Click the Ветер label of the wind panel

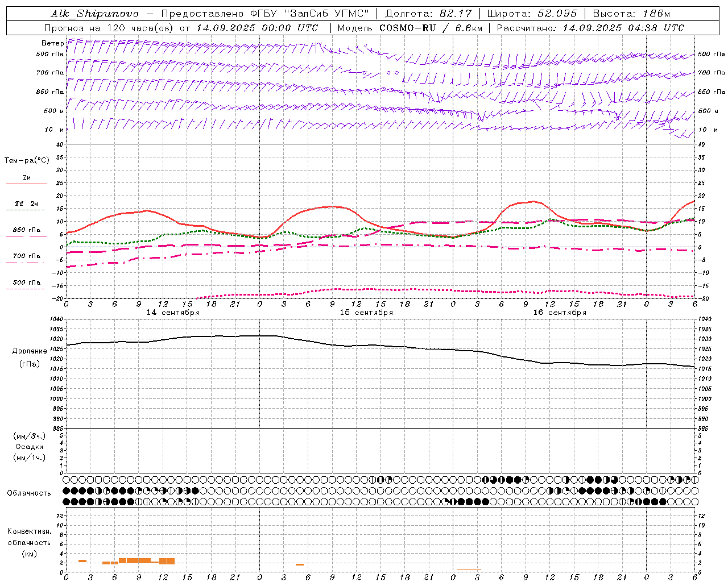pos(52,43)
